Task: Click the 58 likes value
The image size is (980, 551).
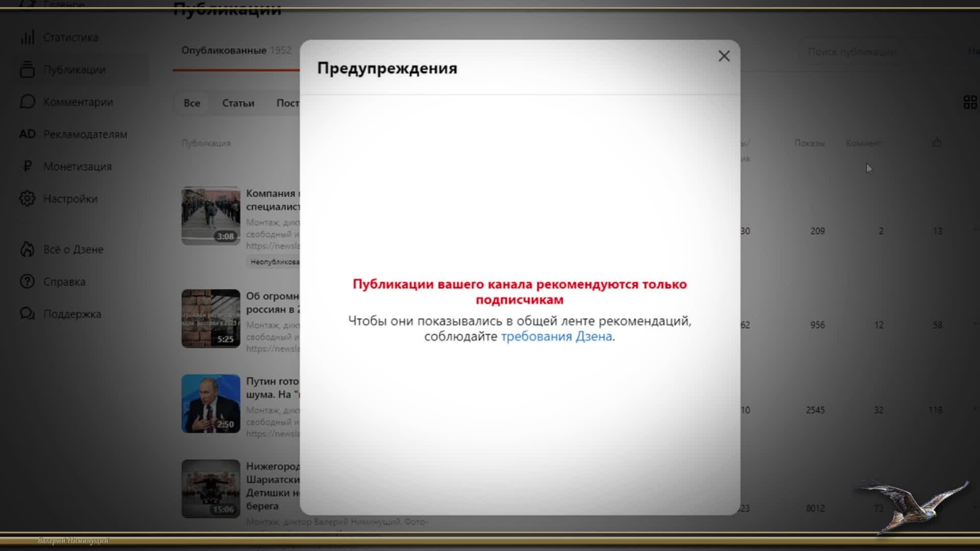Action: (x=938, y=325)
